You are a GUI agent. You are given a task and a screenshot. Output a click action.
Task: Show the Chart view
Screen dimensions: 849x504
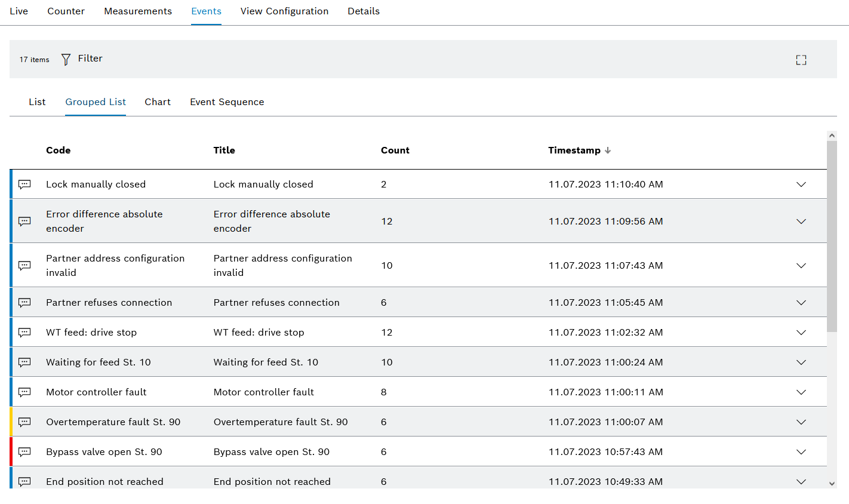[158, 102]
